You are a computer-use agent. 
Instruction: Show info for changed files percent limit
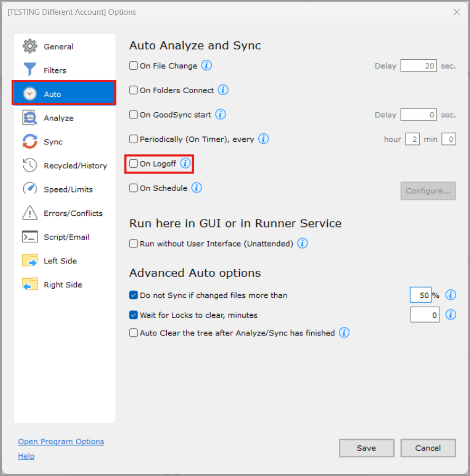450,295
